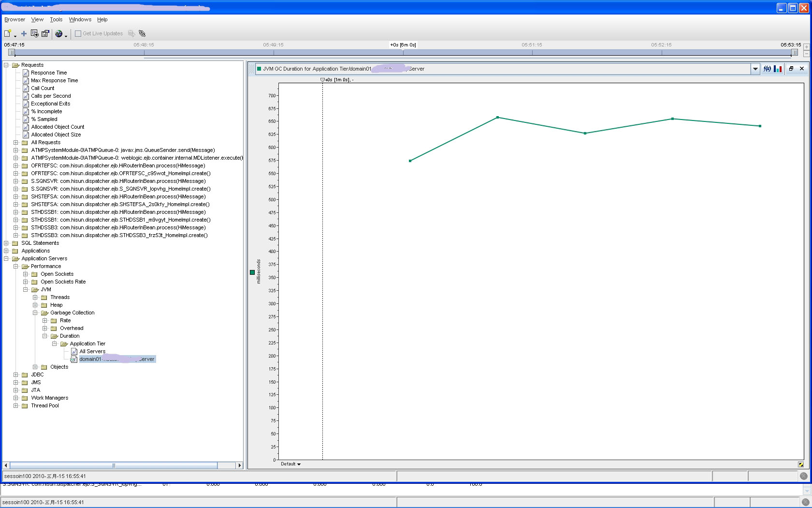Expand the SQL Statements node
The image size is (812, 508).
(x=6, y=243)
